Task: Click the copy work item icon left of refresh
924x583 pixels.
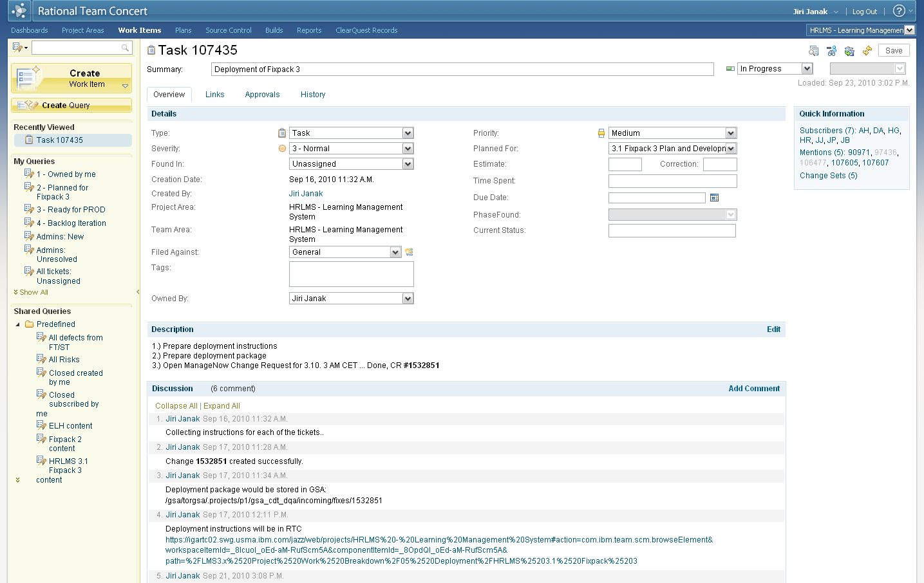Action: coord(849,51)
